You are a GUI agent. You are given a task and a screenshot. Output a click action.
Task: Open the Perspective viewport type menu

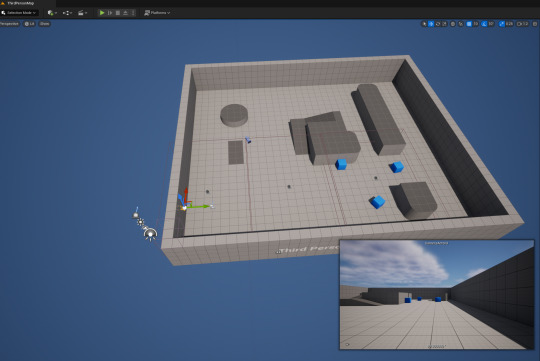9,24
